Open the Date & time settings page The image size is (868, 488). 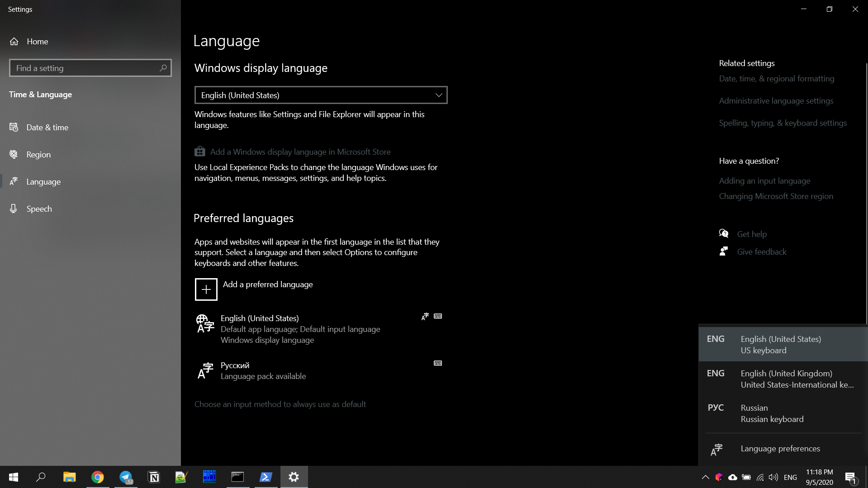(47, 128)
